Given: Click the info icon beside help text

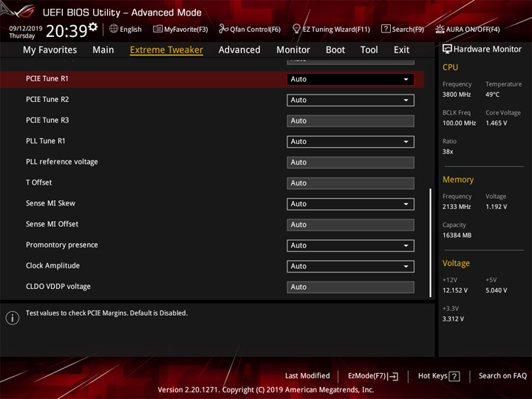Looking at the screenshot, I should pos(13,318).
